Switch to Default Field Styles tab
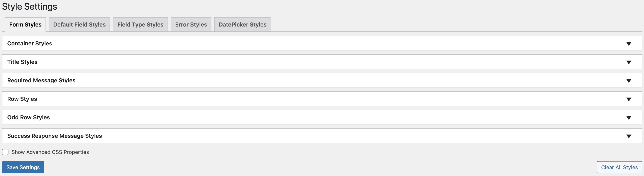This screenshot has width=644, height=176. point(79,25)
